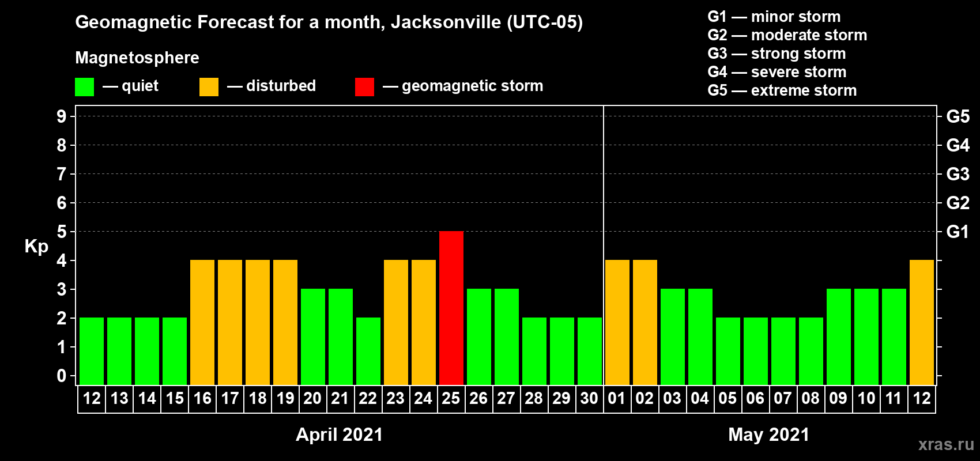Screen dimensions: 980x461
Task: Click 'G2 — moderate storm' legend line
Action: point(787,35)
